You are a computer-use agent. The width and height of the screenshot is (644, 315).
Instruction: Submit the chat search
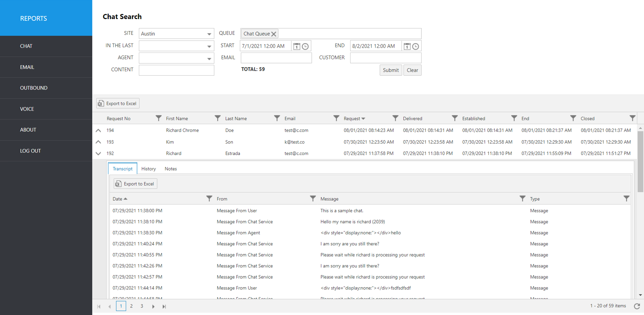click(x=391, y=70)
